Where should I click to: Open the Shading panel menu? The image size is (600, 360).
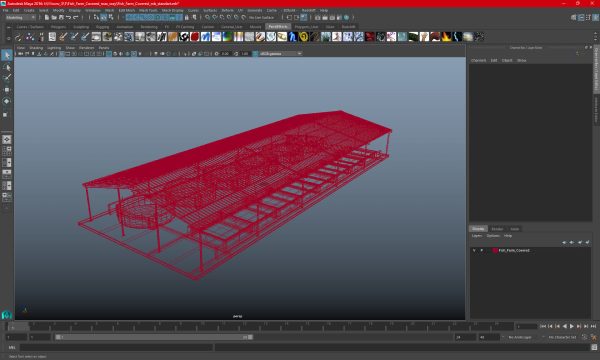click(36, 48)
